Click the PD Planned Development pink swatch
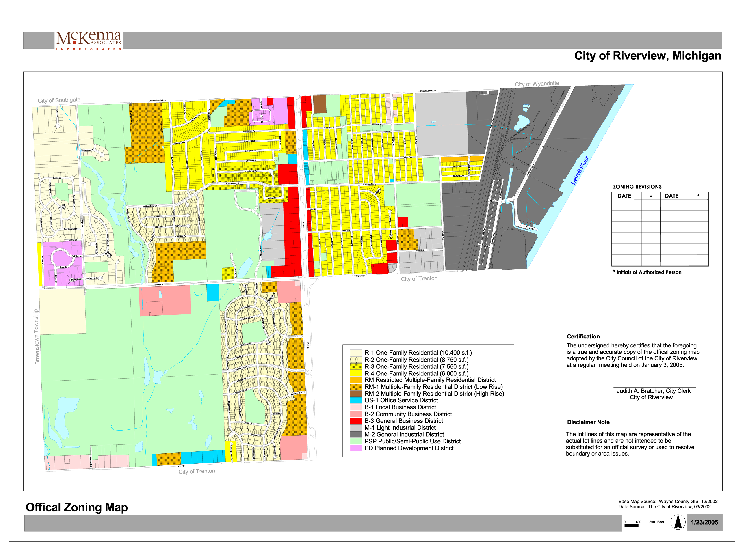This screenshot has height=560, width=747. 356,448
